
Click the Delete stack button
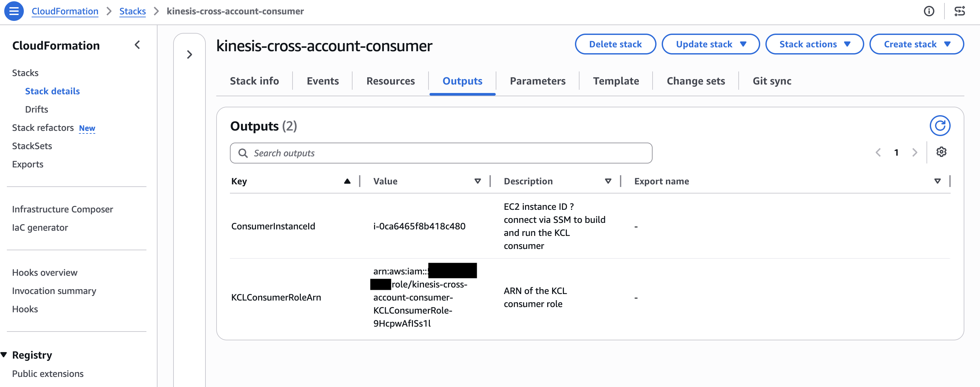coord(615,44)
